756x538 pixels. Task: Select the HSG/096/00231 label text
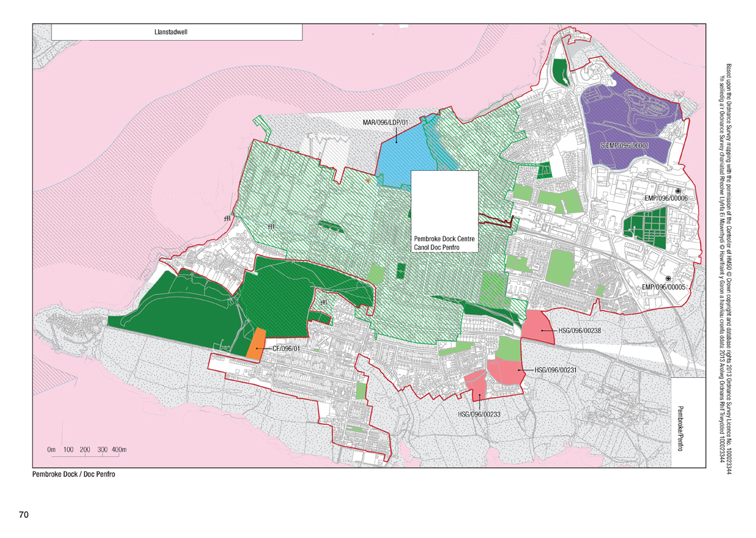tap(557, 369)
